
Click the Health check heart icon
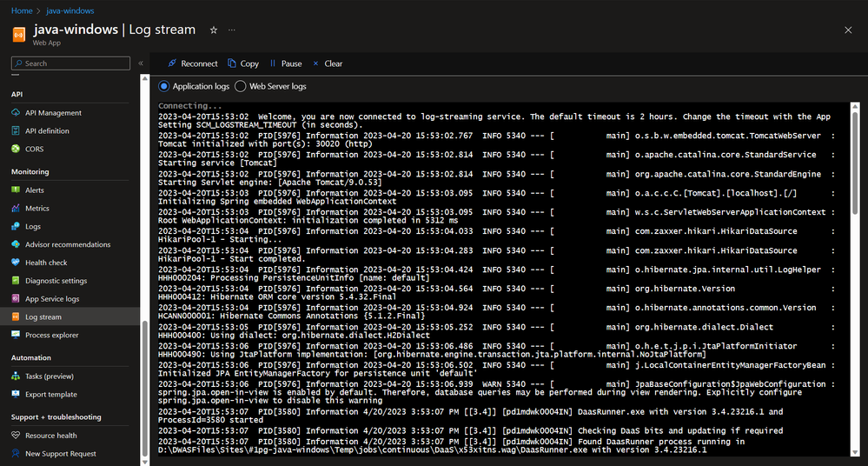[16, 262]
